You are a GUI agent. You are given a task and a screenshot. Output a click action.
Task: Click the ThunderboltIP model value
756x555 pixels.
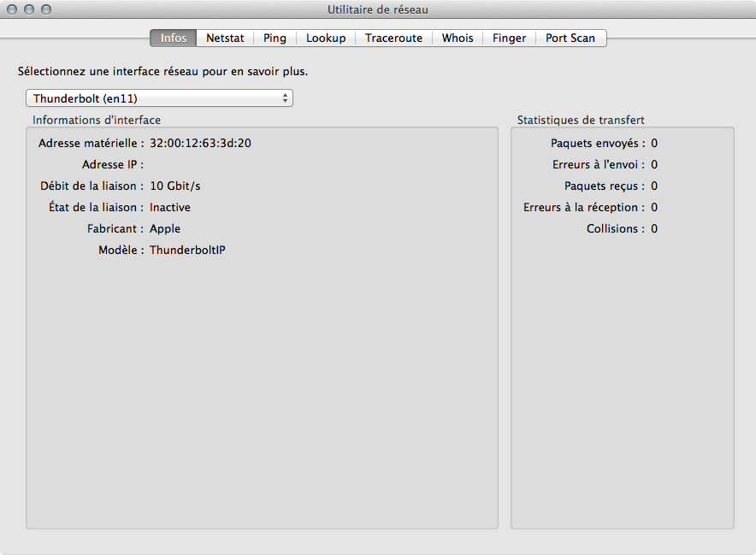tap(187, 250)
